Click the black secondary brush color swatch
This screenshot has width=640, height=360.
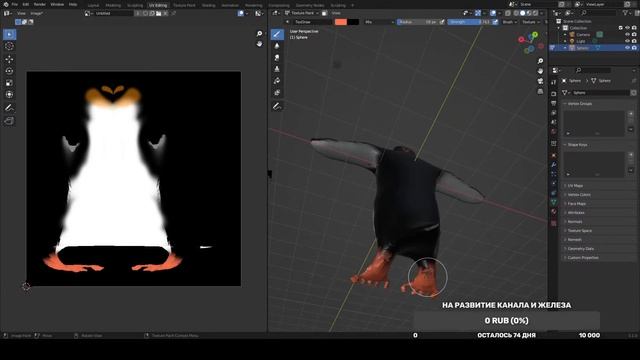click(353, 22)
